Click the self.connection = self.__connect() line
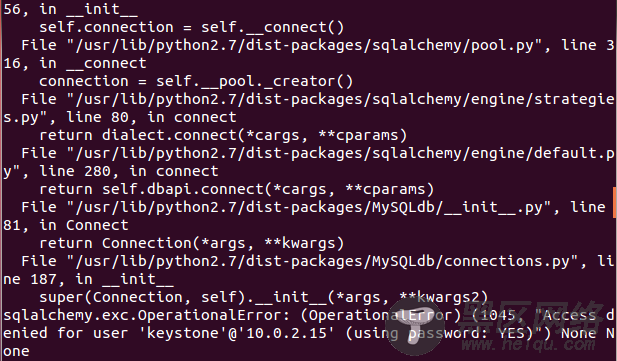Viewport: 617px width, 361px height. pyautogui.click(x=192, y=27)
